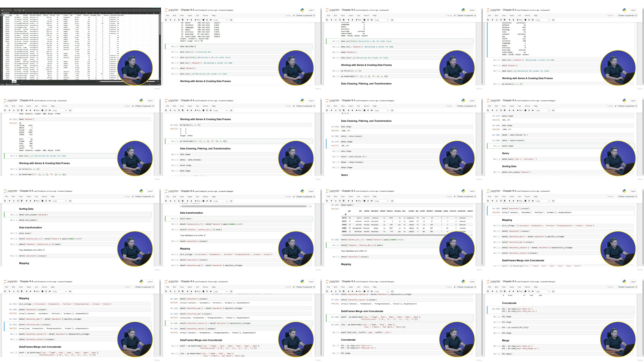Click move-cell-down arrow in the In [36] empdf notebook
The height and width of the screenshot is (362, 644).
click(353, 291)
